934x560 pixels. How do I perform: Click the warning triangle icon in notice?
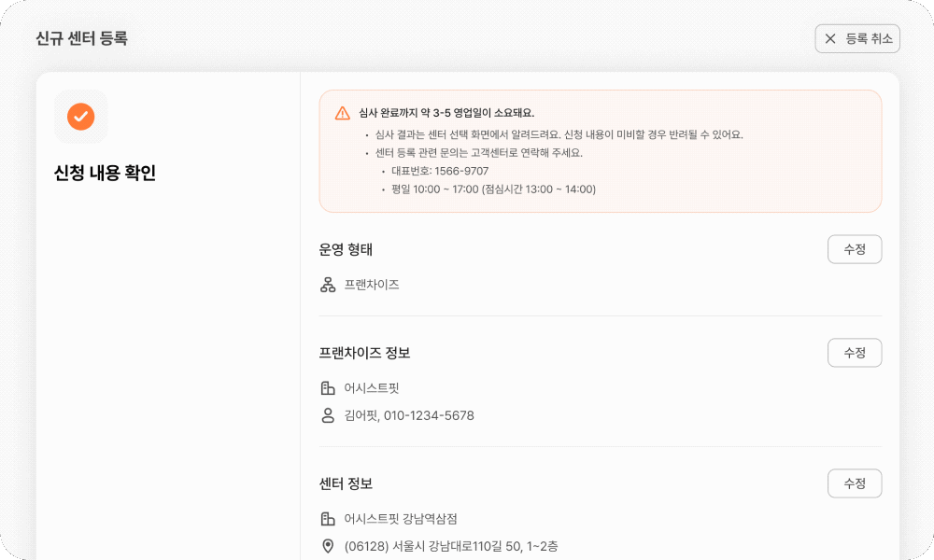click(x=343, y=113)
